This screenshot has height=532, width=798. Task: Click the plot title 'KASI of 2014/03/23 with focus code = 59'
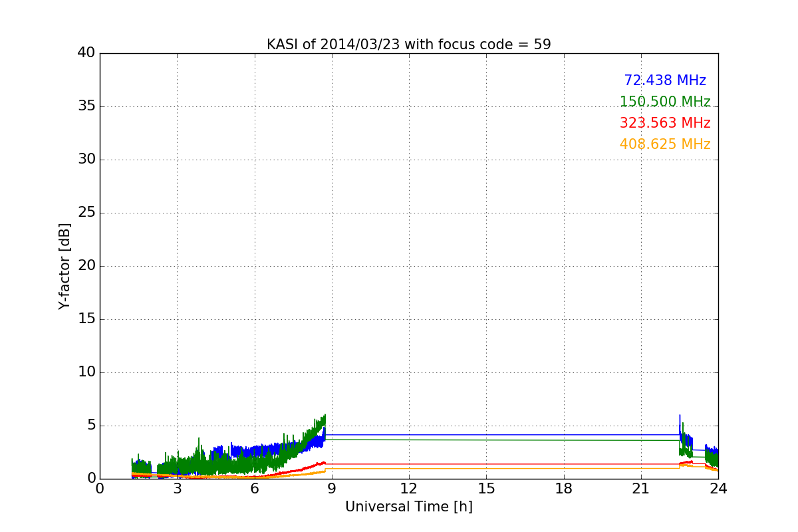pyautogui.click(x=409, y=45)
